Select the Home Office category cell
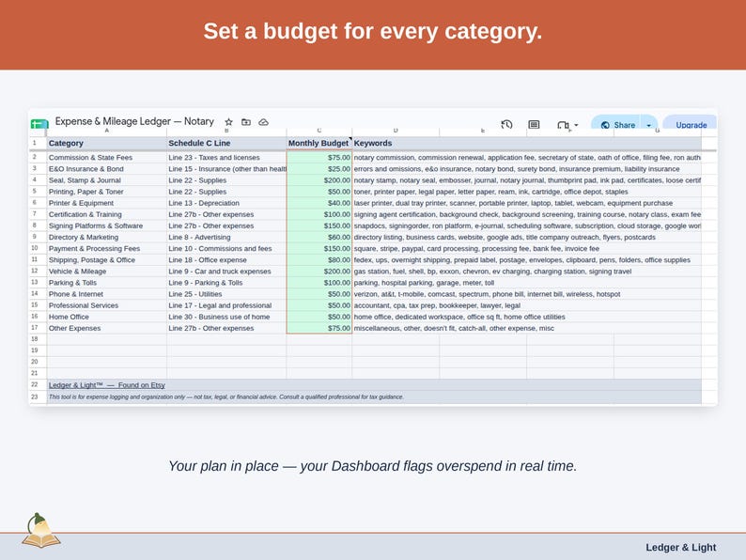 point(107,317)
